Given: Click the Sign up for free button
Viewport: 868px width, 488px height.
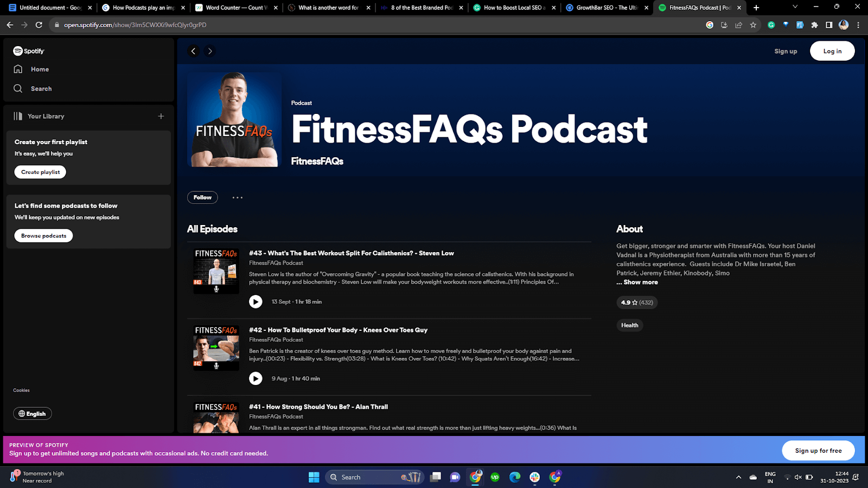Looking at the screenshot, I should tap(818, 451).
